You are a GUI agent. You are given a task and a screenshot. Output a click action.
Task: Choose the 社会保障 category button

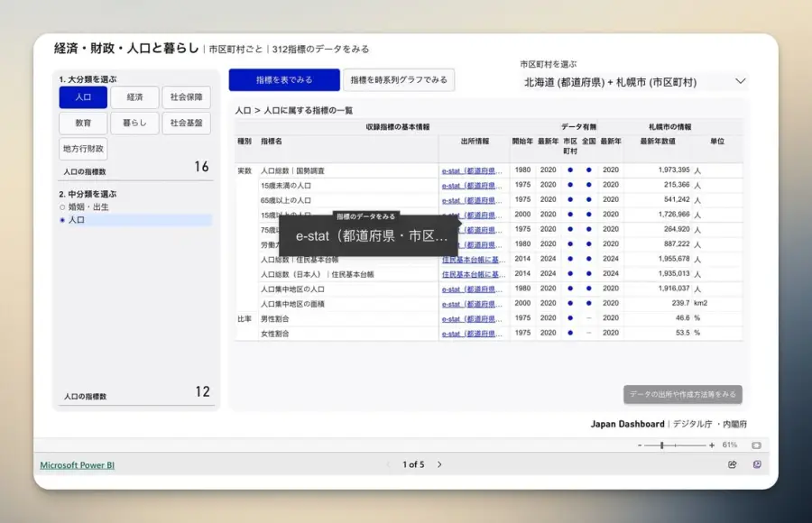[187, 97]
